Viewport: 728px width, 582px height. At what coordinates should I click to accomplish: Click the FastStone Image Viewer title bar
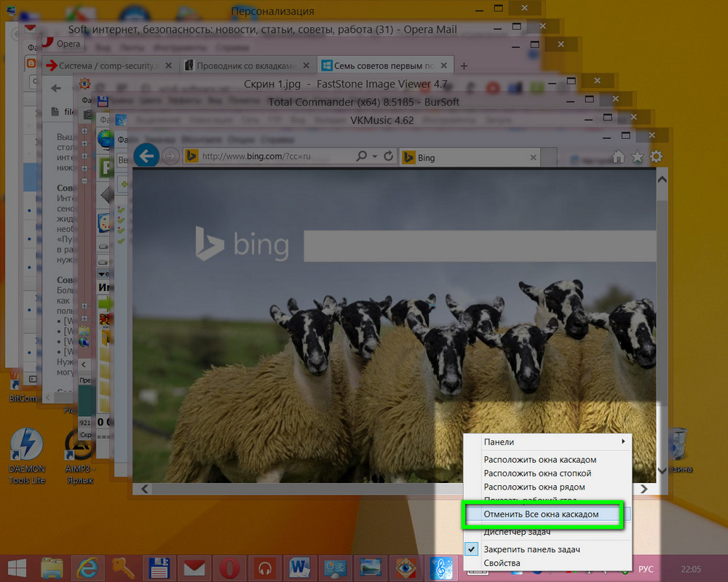[x=345, y=84]
